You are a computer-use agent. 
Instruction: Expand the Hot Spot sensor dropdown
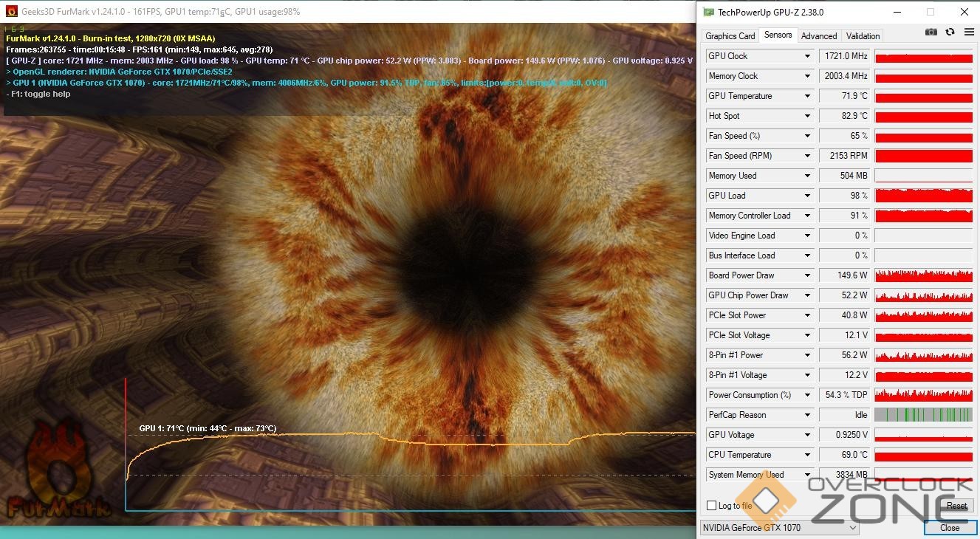[807, 116]
